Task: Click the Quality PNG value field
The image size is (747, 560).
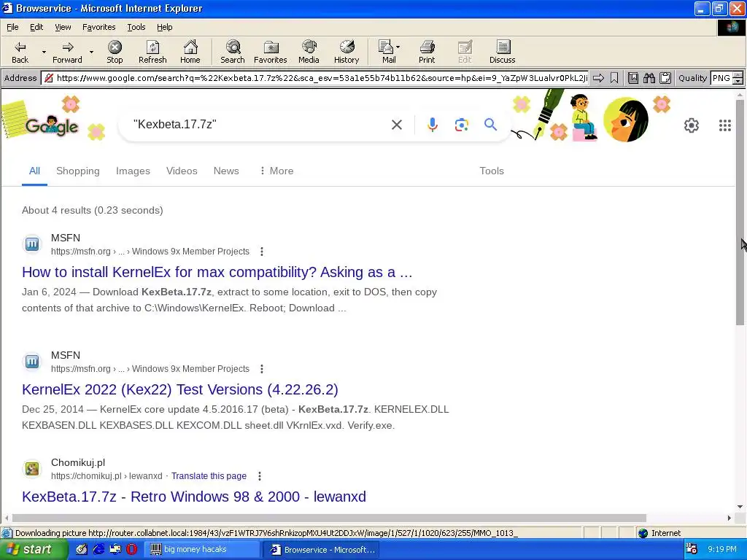Action: pyautogui.click(x=721, y=78)
